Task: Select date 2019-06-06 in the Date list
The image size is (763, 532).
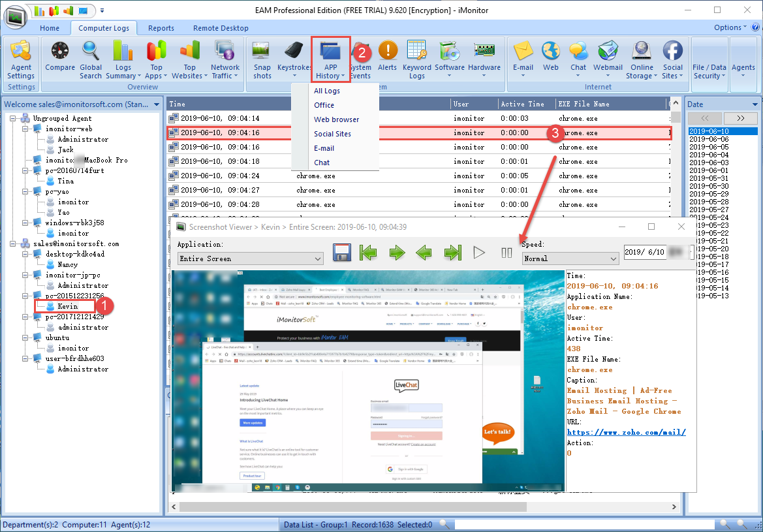Action: (x=709, y=139)
